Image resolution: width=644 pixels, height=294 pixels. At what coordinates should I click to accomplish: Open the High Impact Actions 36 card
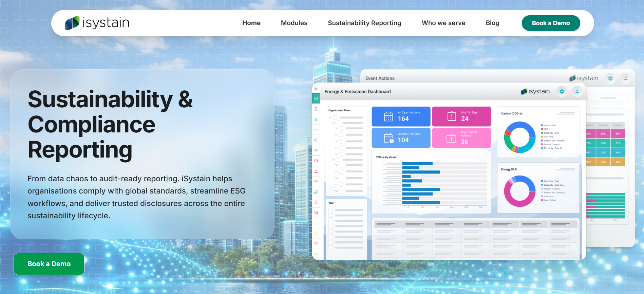point(461,138)
